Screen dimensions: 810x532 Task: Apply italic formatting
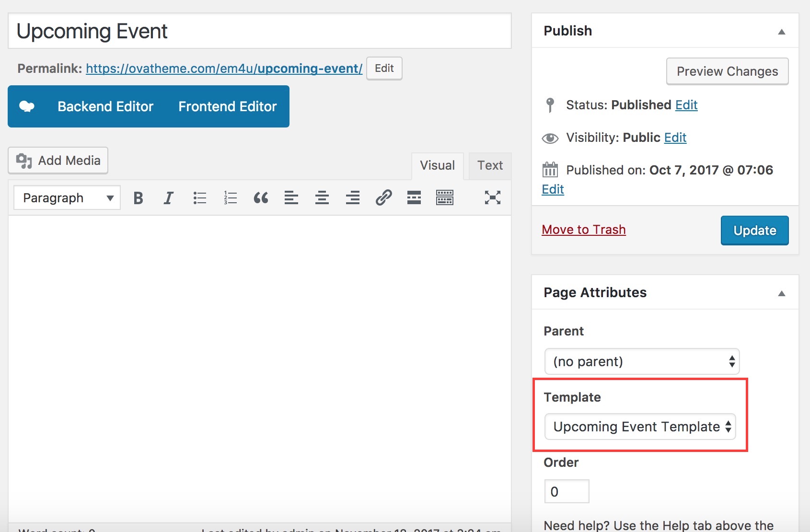pyautogui.click(x=168, y=198)
